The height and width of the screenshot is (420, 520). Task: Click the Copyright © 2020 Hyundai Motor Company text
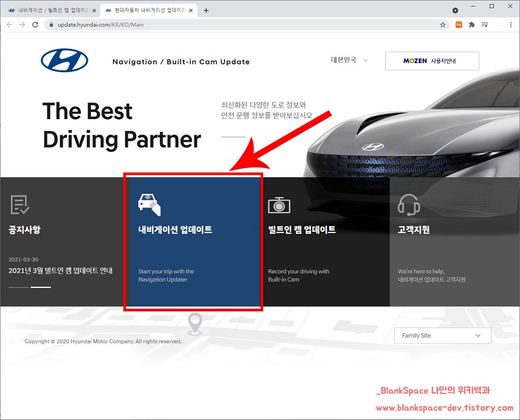click(x=103, y=342)
